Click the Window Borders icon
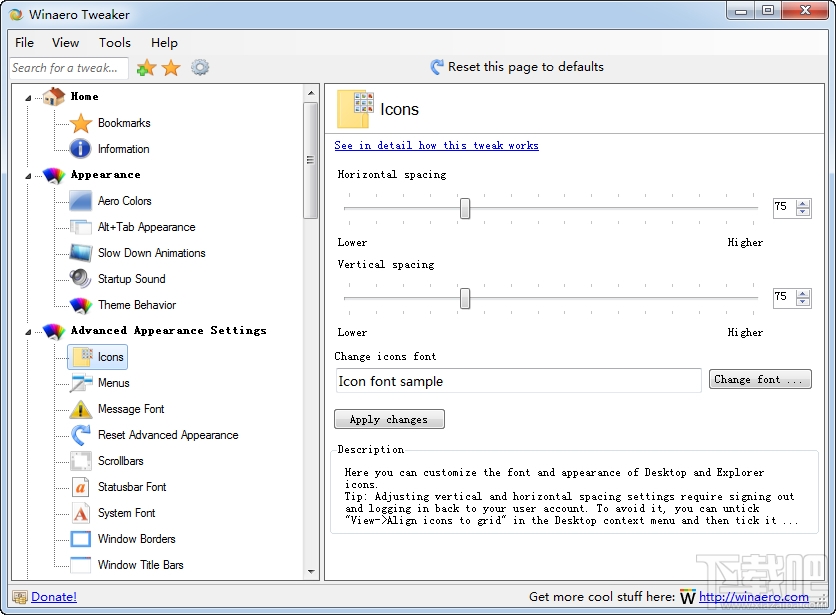Screen dimensions: 836x615 (x=81, y=539)
